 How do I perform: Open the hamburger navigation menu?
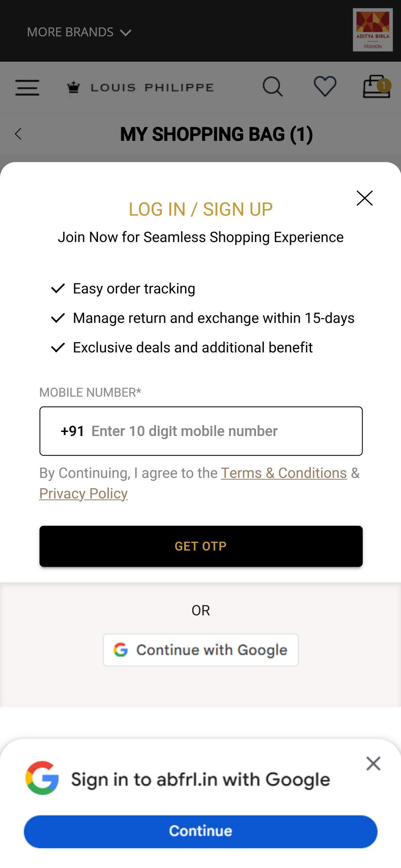(27, 87)
